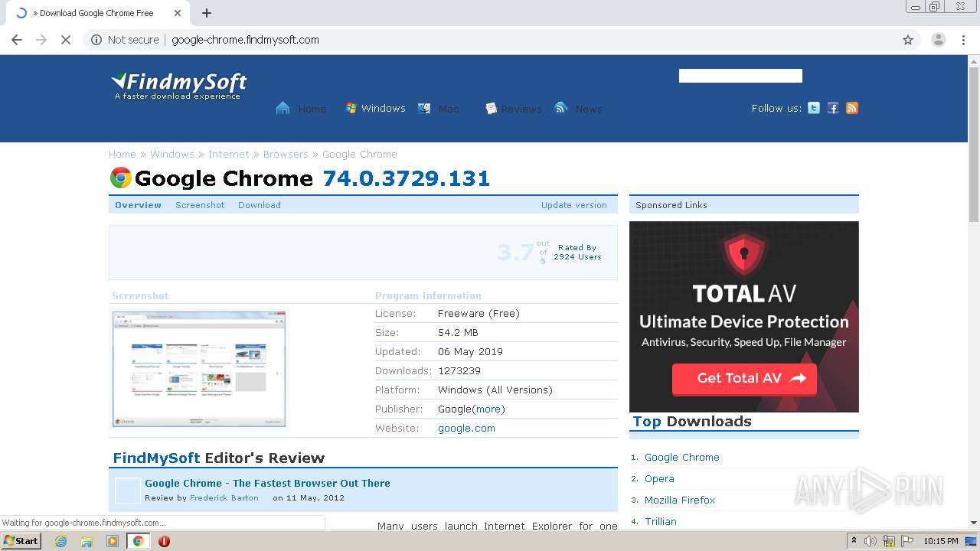Stop loading the page
Image resolution: width=980 pixels, height=551 pixels.
click(66, 40)
